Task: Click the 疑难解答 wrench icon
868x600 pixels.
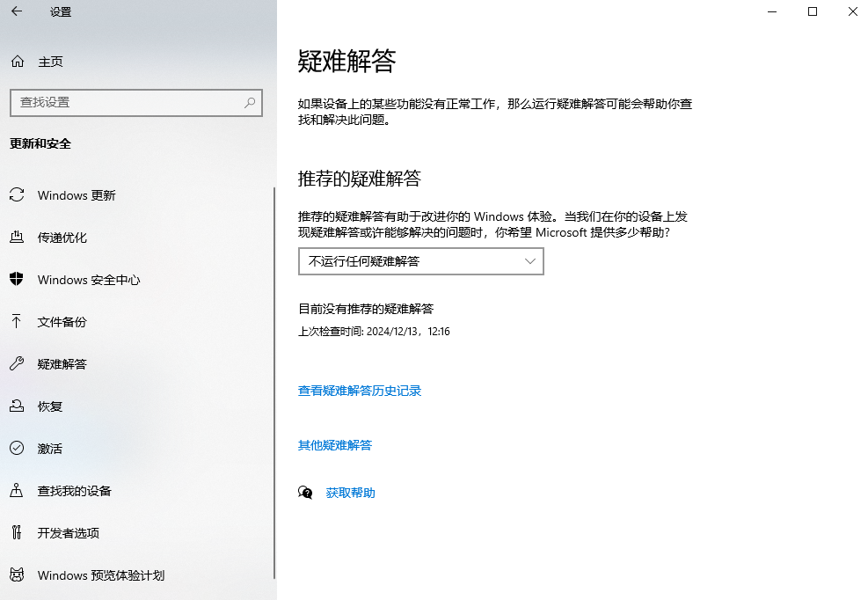Action: point(17,364)
